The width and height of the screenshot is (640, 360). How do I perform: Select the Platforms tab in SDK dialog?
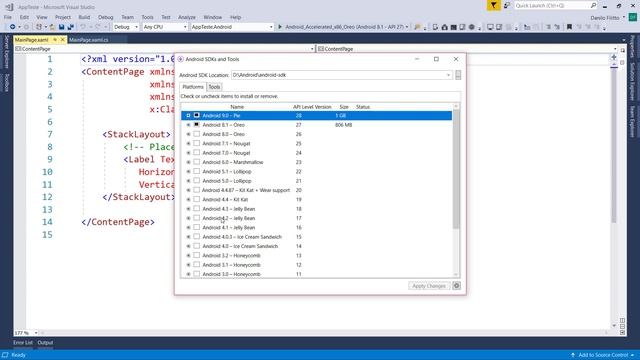click(193, 87)
